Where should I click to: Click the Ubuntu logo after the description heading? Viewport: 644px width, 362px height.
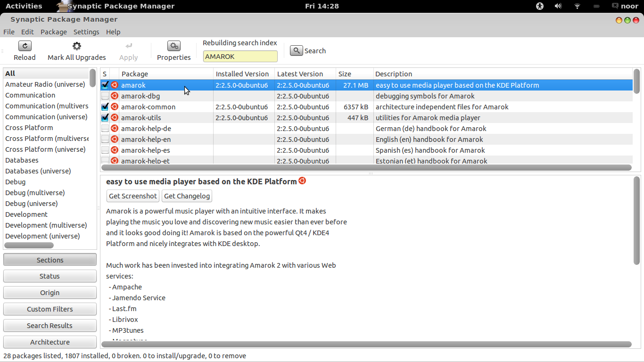tap(302, 181)
